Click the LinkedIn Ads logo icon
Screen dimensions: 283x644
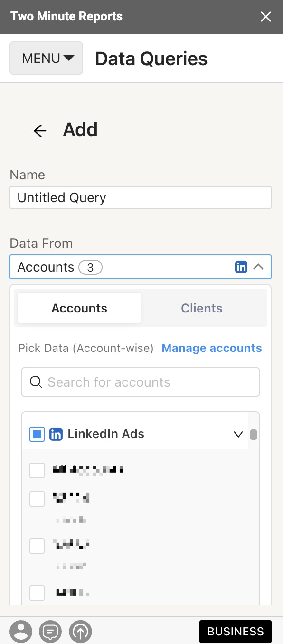tap(56, 434)
